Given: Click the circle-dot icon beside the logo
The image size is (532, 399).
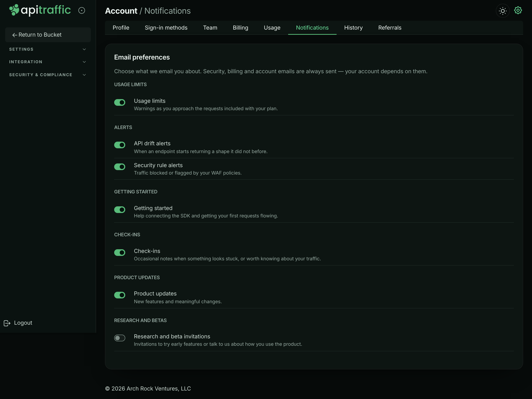Looking at the screenshot, I should [x=82, y=11].
